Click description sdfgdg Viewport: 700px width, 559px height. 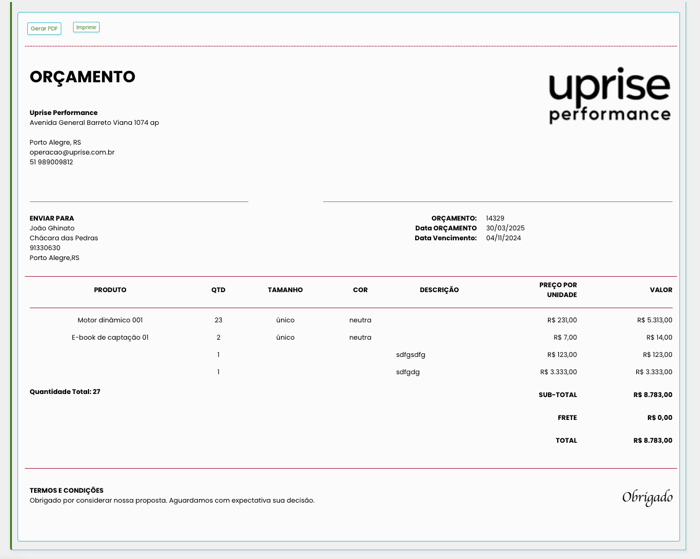point(408,372)
